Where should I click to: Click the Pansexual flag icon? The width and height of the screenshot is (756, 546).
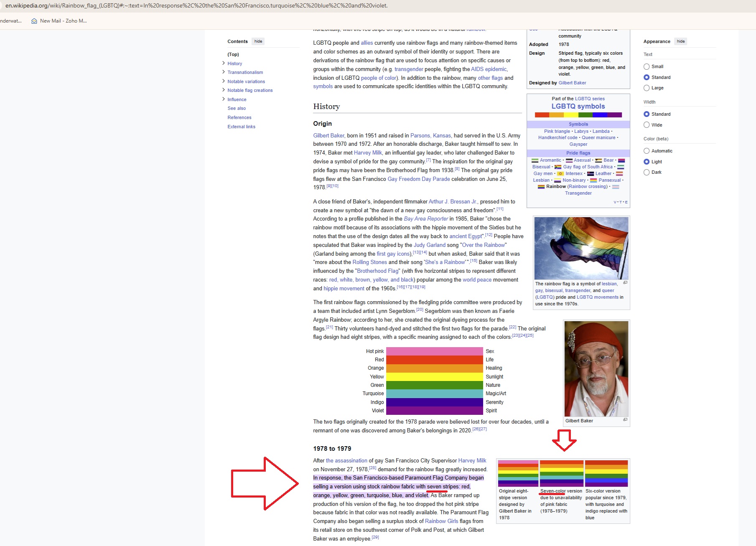[x=593, y=180]
